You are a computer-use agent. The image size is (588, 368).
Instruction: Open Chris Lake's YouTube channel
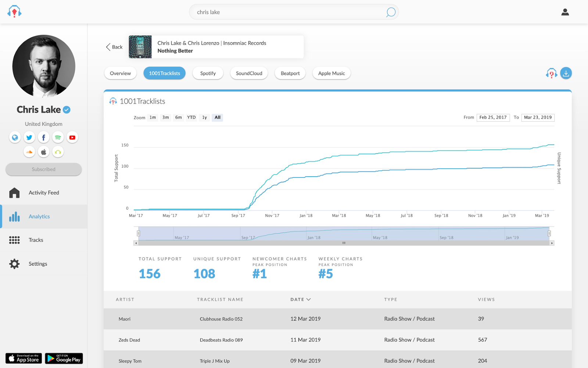(72, 137)
